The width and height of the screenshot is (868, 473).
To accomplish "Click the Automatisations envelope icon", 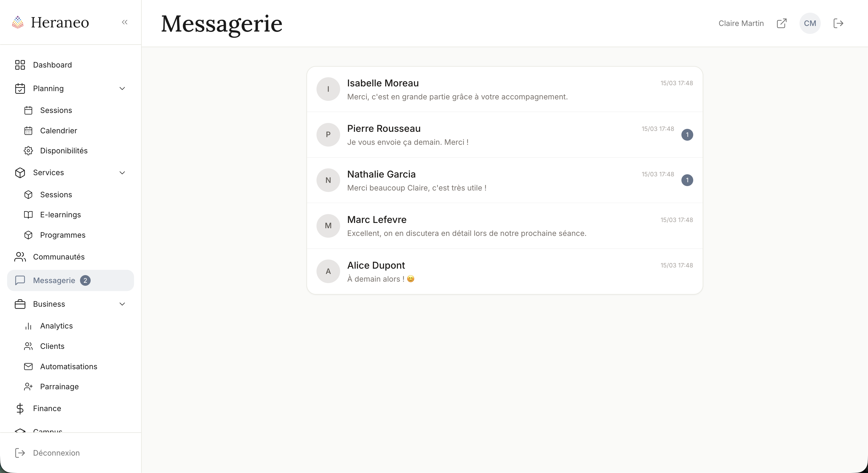I will (x=29, y=366).
